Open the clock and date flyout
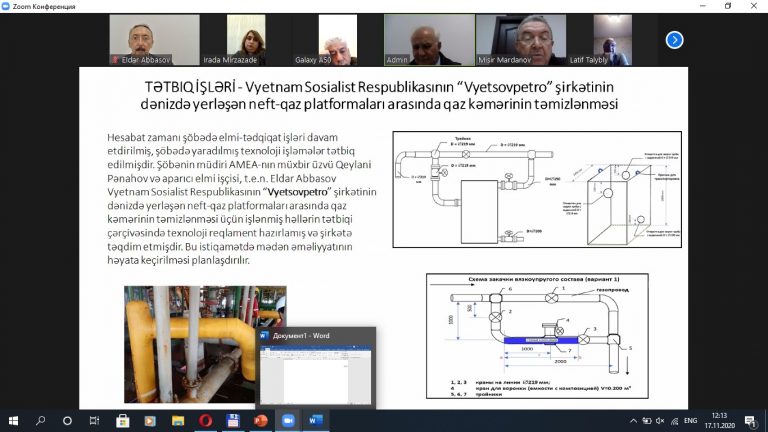Screen dimensions: 768x432 pos(716,420)
